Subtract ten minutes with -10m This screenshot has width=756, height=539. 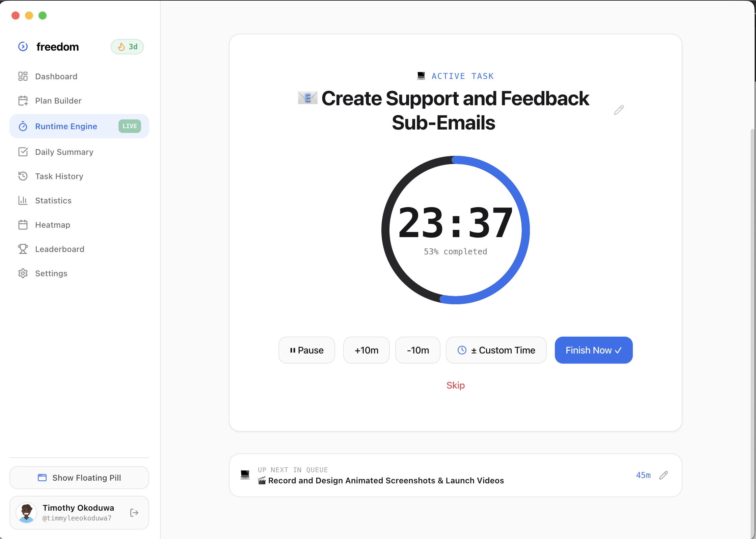coord(418,350)
